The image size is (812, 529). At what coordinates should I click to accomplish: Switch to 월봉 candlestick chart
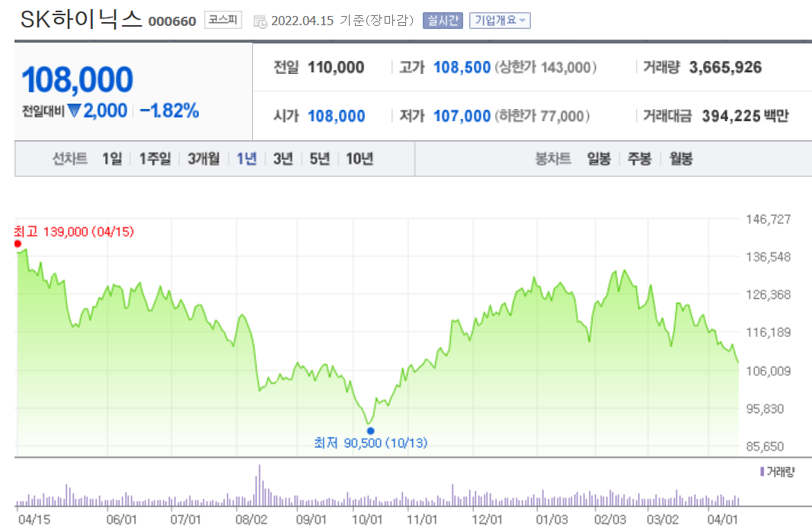680,159
